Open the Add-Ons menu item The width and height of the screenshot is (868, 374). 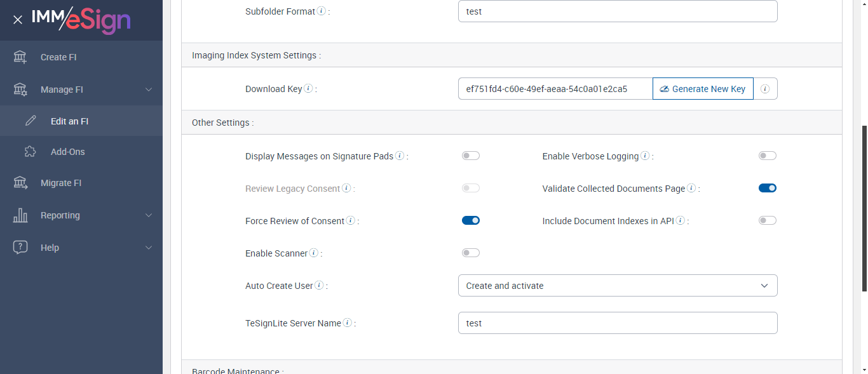[x=67, y=152]
